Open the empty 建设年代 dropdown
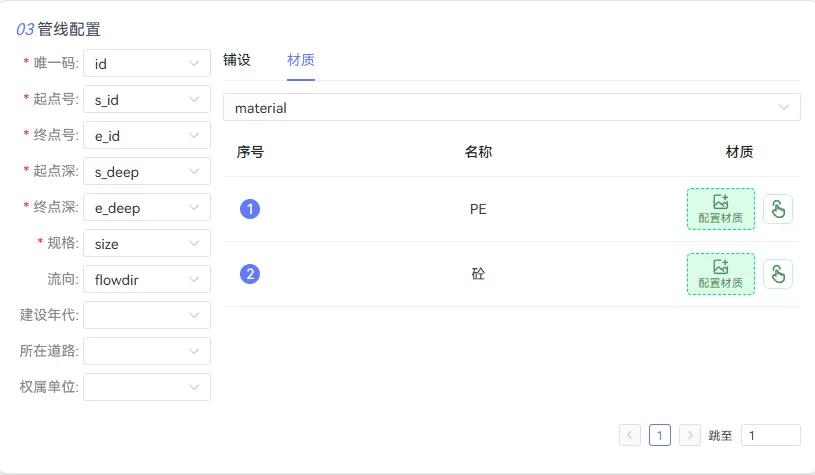Screen dimensions: 815x475 [x=147, y=315]
